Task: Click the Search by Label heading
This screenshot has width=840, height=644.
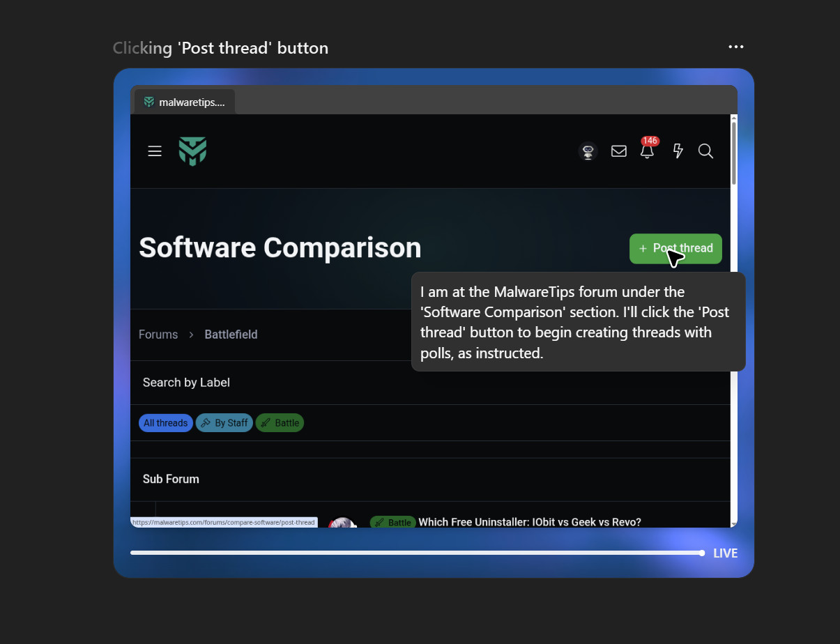Action: point(186,383)
